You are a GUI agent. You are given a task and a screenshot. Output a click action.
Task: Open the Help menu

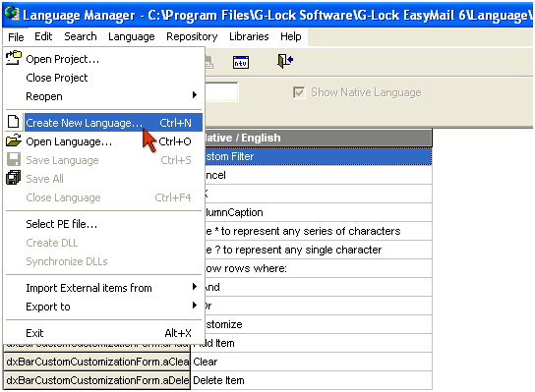tap(291, 36)
